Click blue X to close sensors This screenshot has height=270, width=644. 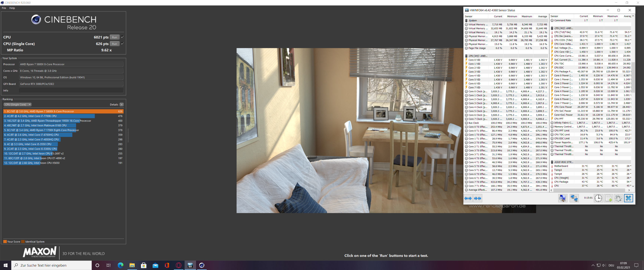(628, 198)
